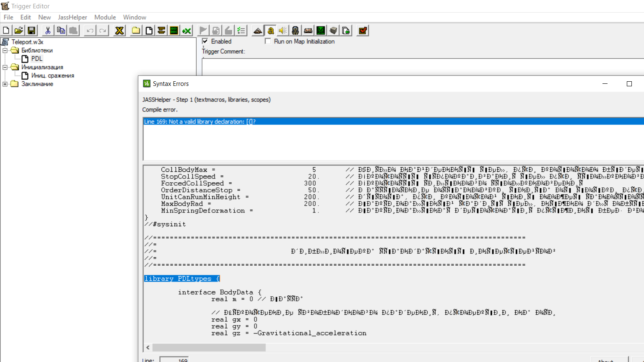The image size is (644, 362).
Task: Select the Line 169 error entry
Action: pyautogui.click(x=393, y=122)
